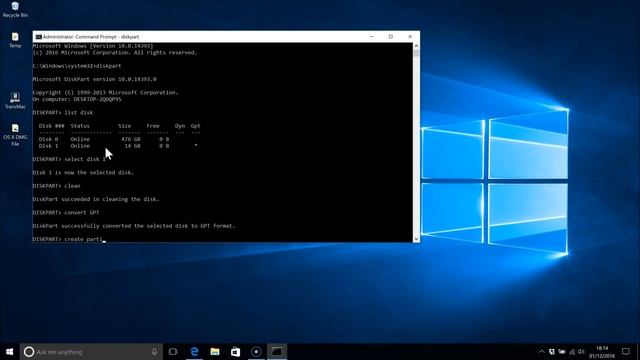Image resolution: width=640 pixels, height=360 pixels.
Task: Click the 'clean' command line
Action: click(x=56, y=186)
